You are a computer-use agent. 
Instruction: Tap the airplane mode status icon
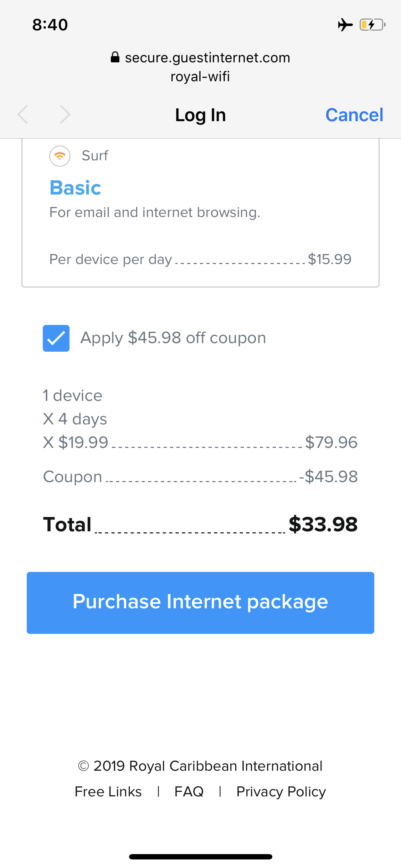click(345, 25)
